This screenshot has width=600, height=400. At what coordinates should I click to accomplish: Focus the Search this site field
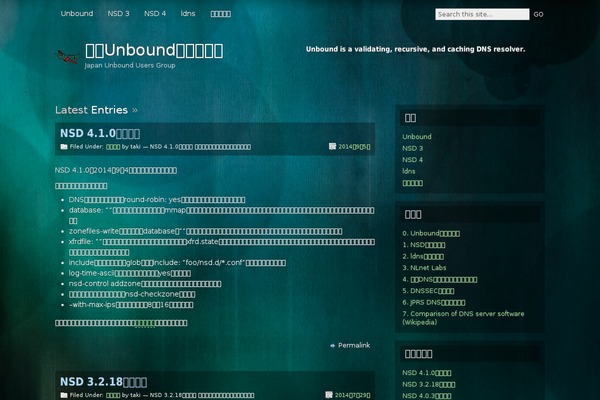coord(482,14)
